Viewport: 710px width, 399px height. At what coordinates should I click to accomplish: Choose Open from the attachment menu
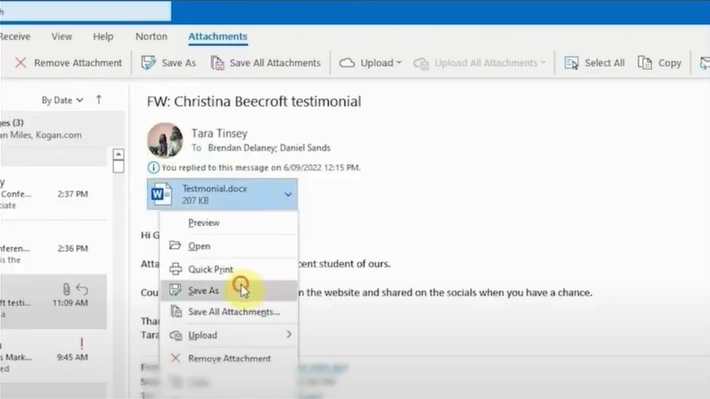pos(229,246)
